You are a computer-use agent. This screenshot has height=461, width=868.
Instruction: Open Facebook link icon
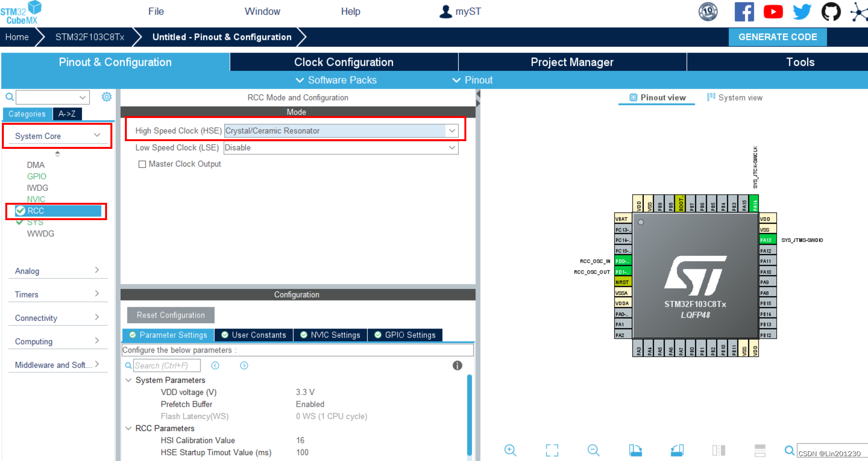pos(744,12)
